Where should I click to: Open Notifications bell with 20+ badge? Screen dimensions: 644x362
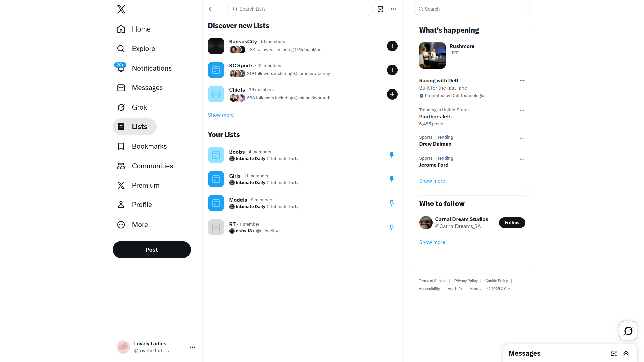(121, 68)
